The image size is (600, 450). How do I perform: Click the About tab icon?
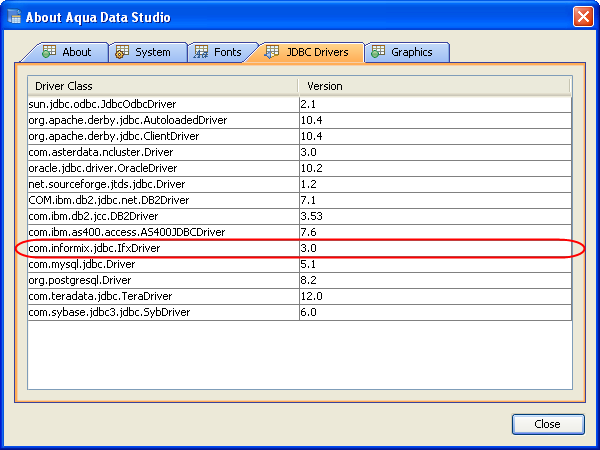49,52
